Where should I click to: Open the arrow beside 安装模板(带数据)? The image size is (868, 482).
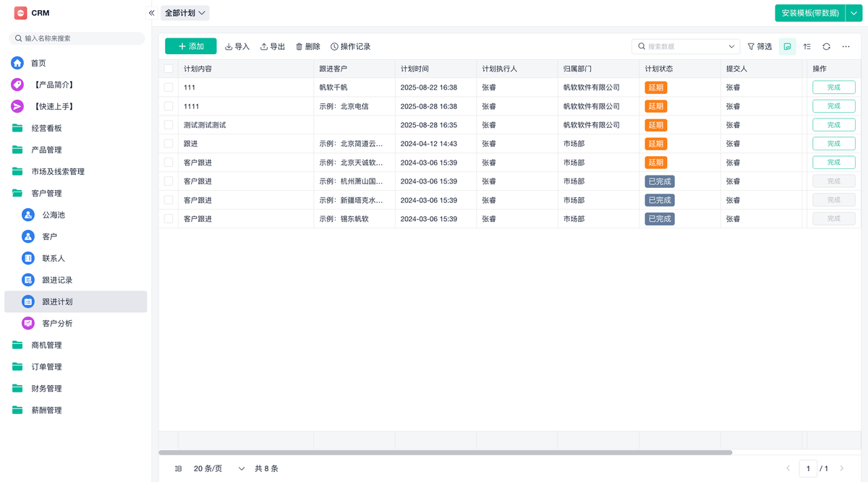(853, 13)
